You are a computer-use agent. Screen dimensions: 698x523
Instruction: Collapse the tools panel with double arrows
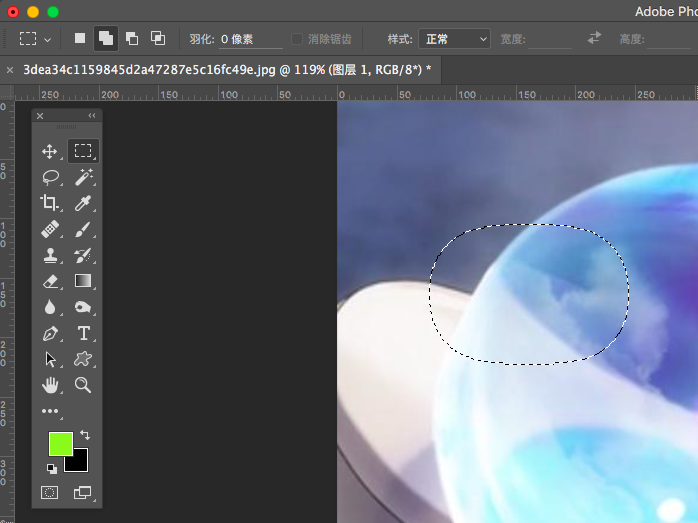tap(92, 116)
